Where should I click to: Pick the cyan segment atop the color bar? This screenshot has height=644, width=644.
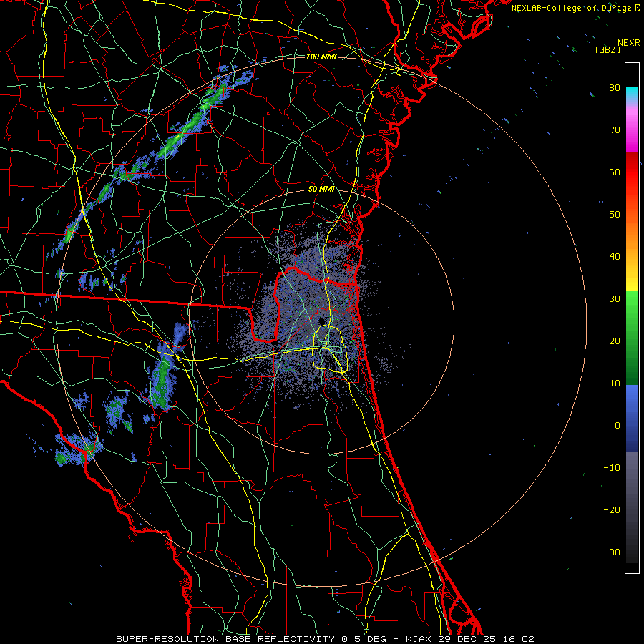(x=632, y=94)
